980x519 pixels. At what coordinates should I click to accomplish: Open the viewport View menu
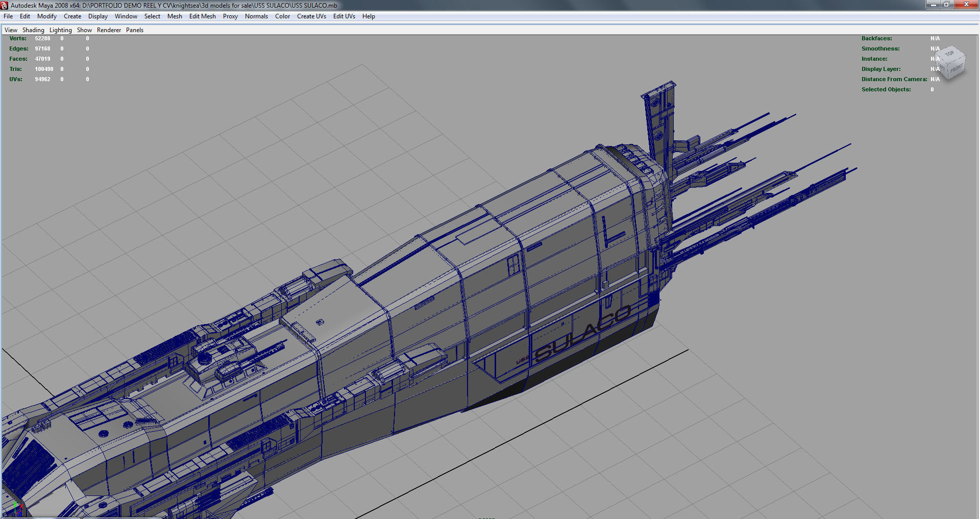(11, 30)
